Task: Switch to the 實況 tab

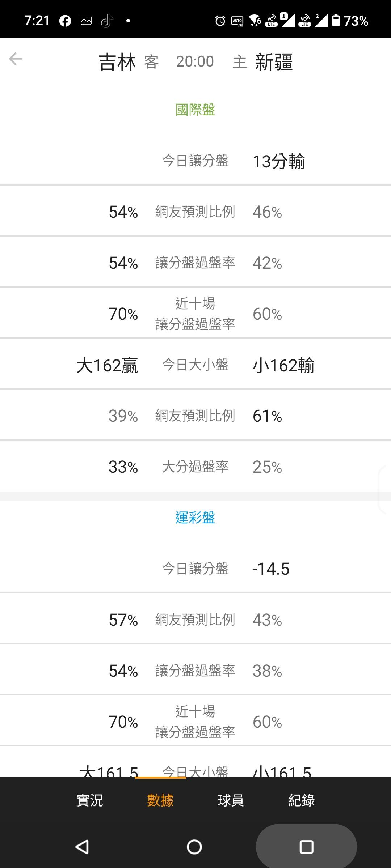Action: tap(90, 800)
